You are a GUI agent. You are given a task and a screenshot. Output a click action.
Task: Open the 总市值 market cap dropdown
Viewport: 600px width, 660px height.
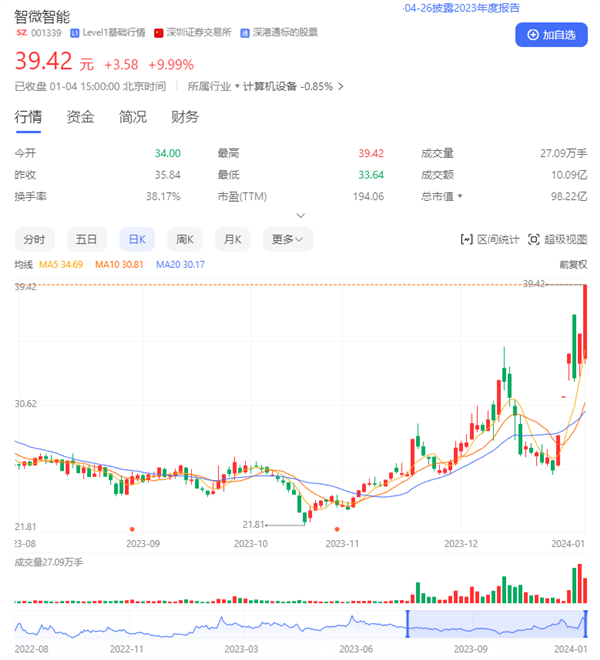(461, 196)
